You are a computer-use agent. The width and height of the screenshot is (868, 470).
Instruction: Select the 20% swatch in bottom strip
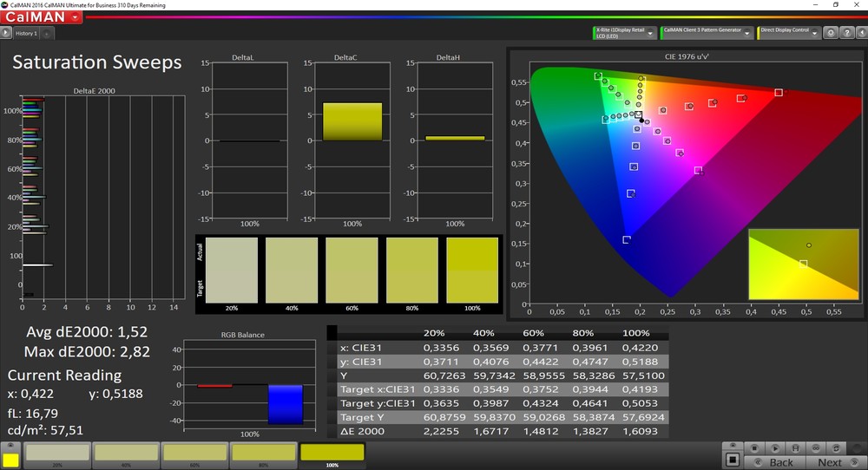[56, 454]
